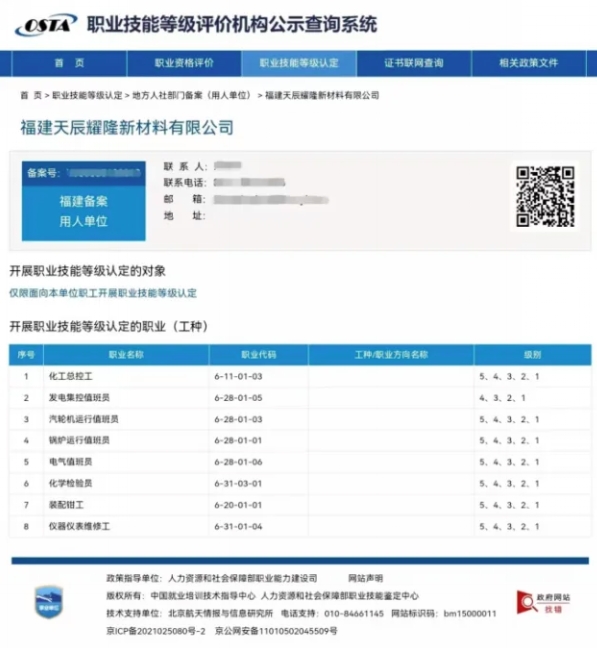Open 证书联网查询 tab
597x648 pixels.
414,63
